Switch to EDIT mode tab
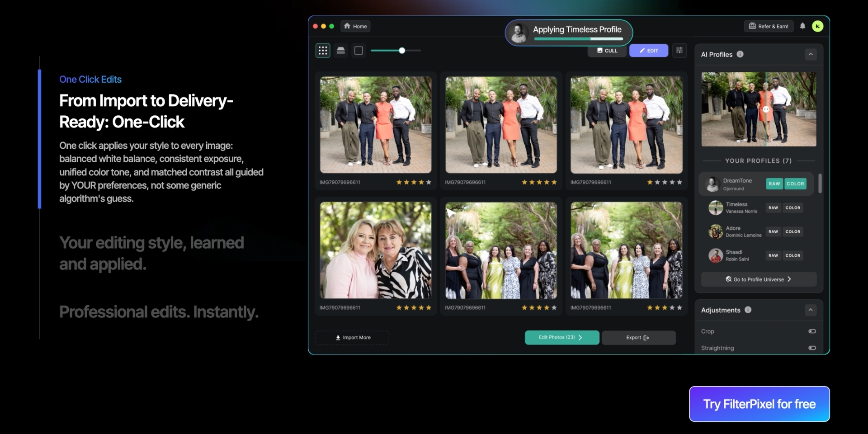 pyautogui.click(x=649, y=51)
